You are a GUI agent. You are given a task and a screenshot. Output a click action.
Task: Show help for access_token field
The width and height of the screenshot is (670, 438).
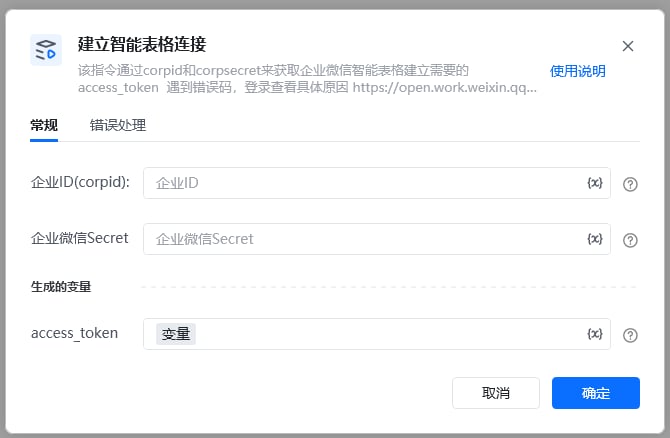[x=630, y=335]
